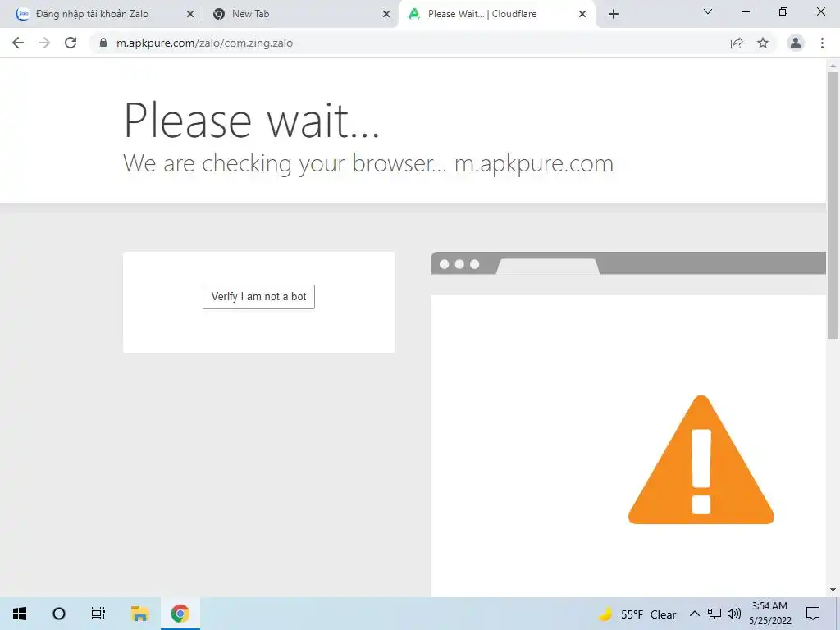
Task: Click the Please wait... heading
Action: tap(252, 120)
